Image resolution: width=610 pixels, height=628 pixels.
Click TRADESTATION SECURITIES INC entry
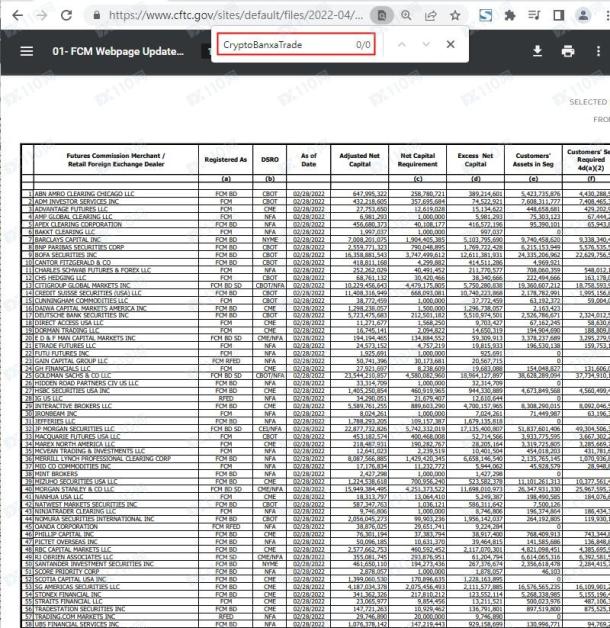[80, 610]
